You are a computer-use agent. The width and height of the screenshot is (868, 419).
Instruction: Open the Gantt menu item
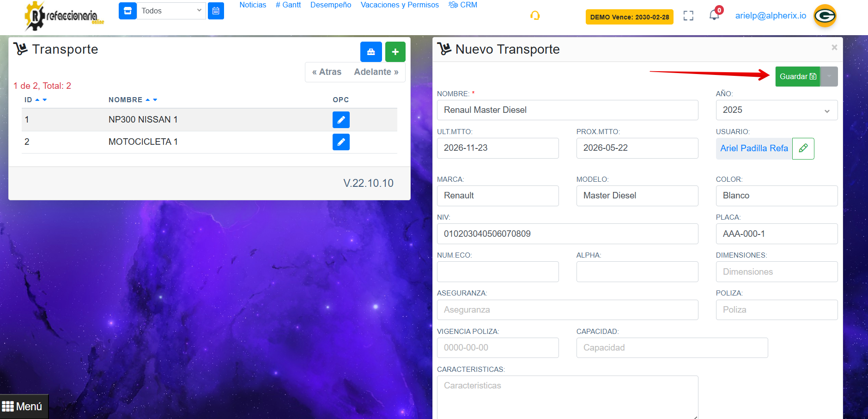point(288,5)
